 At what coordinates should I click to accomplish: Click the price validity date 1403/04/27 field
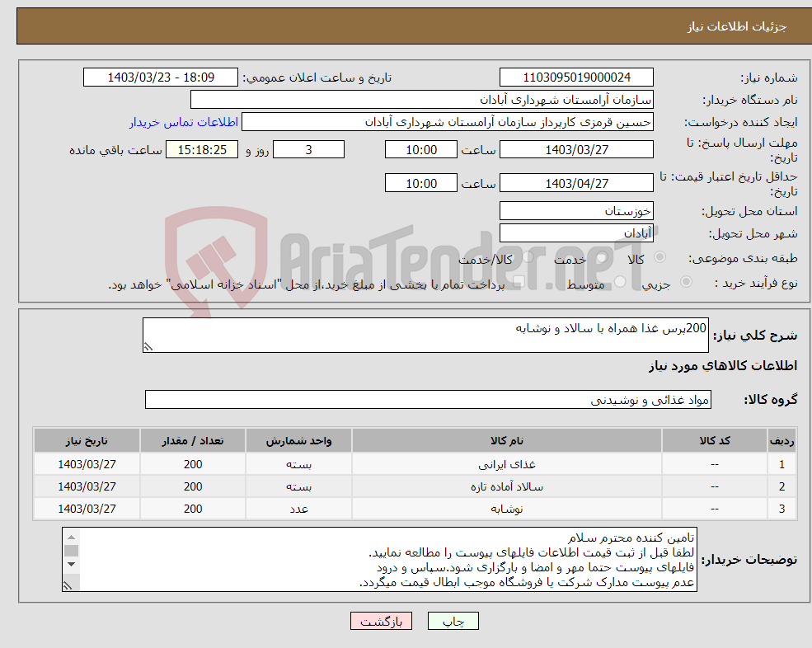point(576,183)
